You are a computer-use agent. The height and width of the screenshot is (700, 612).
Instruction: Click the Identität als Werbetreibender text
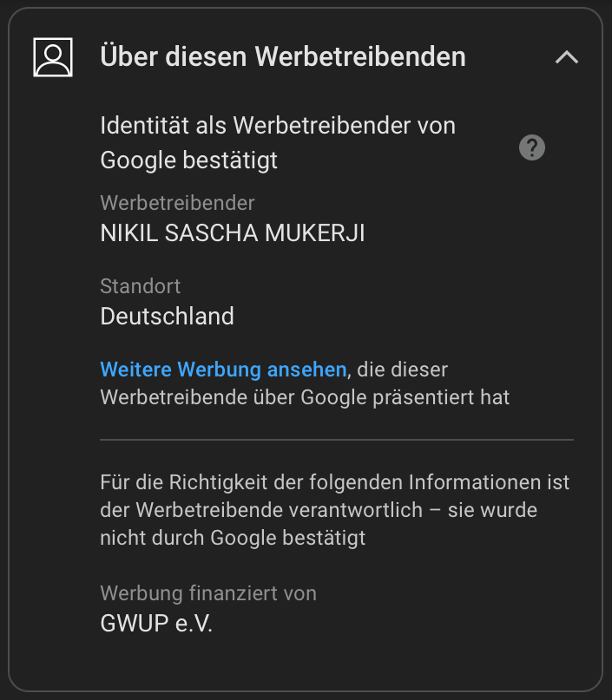tap(278, 126)
